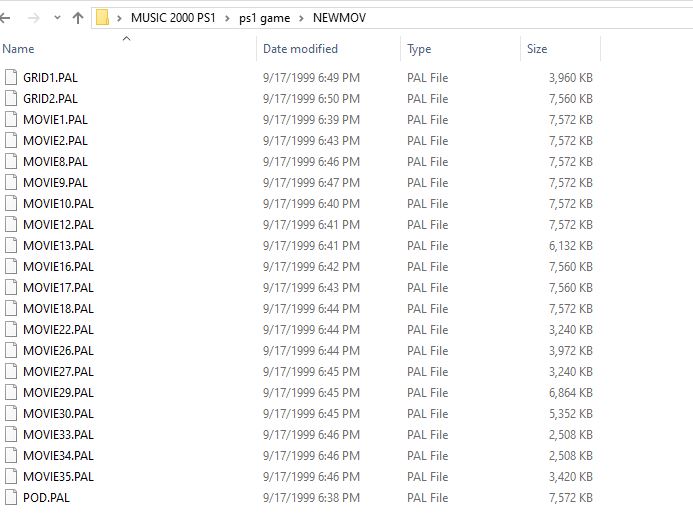Select the file name MOVIE34.PAL
This screenshot has height=527, width=693.
click(x=58, y=456)
